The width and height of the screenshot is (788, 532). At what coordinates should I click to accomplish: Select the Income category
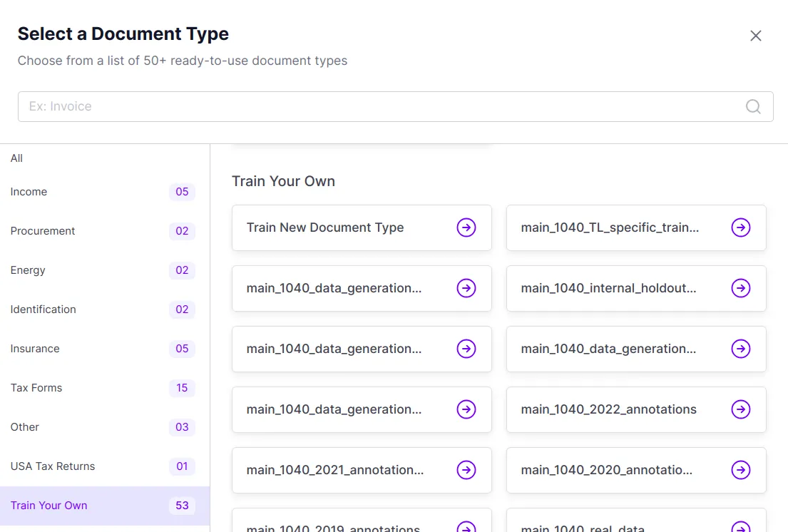pyautogui.click(x=105, y=192)
